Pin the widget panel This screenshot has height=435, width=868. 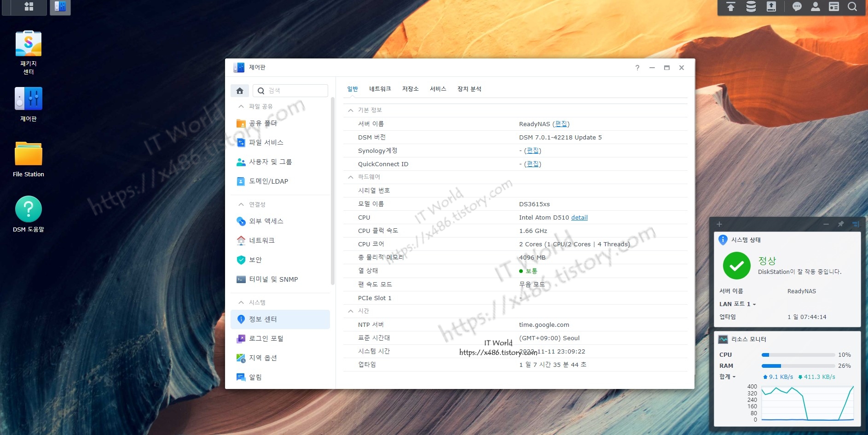pos(841,224)
